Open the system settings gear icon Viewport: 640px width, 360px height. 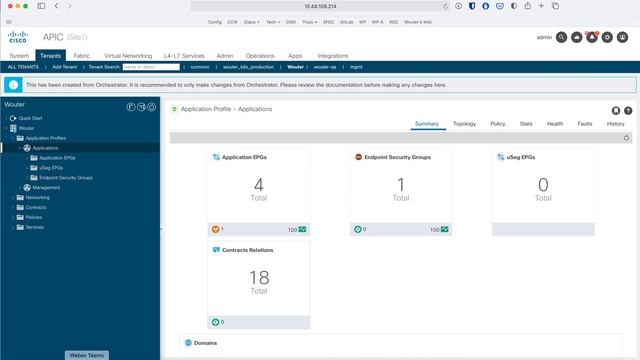tap(607, 37)
